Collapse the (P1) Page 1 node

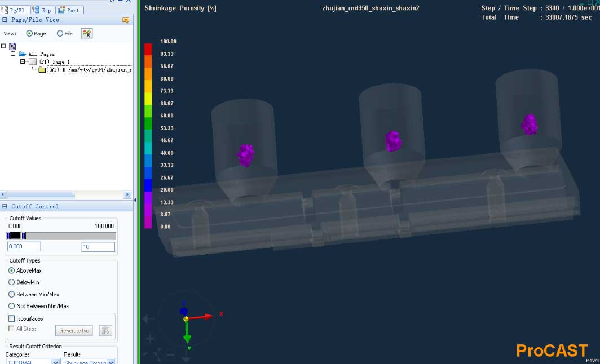23,61
